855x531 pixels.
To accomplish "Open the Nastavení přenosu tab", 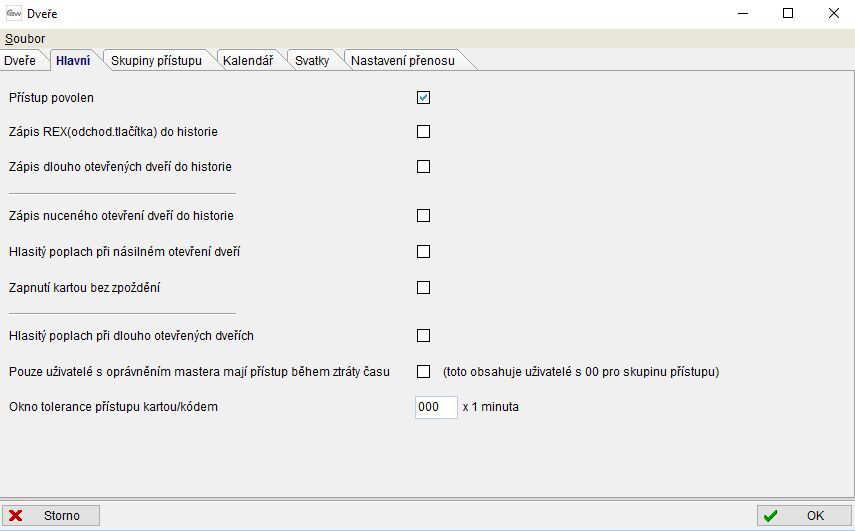I will (x=402, y=61).
